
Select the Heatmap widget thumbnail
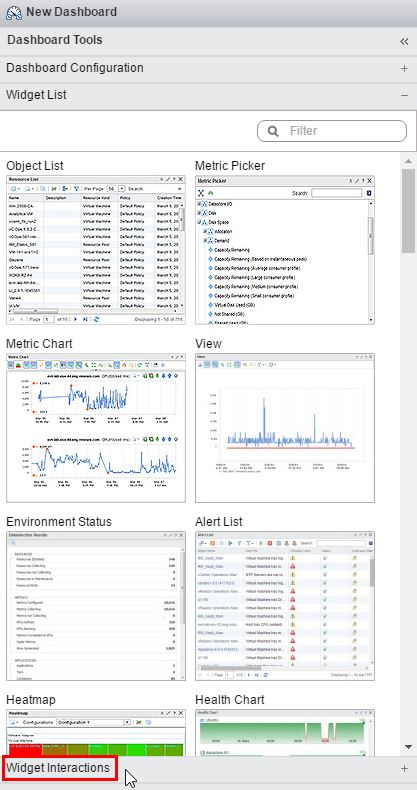click(96, 733)
